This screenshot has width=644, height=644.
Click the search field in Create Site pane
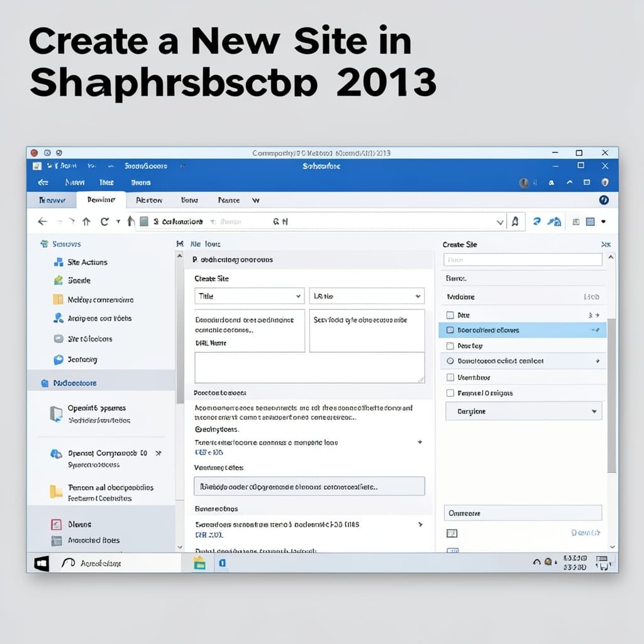(523, 260)
